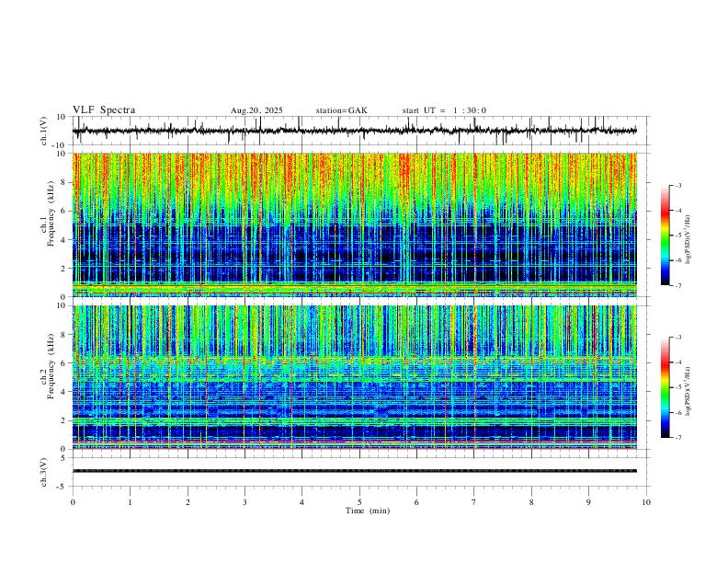
Task: Click the ch.1 color bar label 'log(PSD)(V²/Hz)'
Action: (x=688, y=240)
